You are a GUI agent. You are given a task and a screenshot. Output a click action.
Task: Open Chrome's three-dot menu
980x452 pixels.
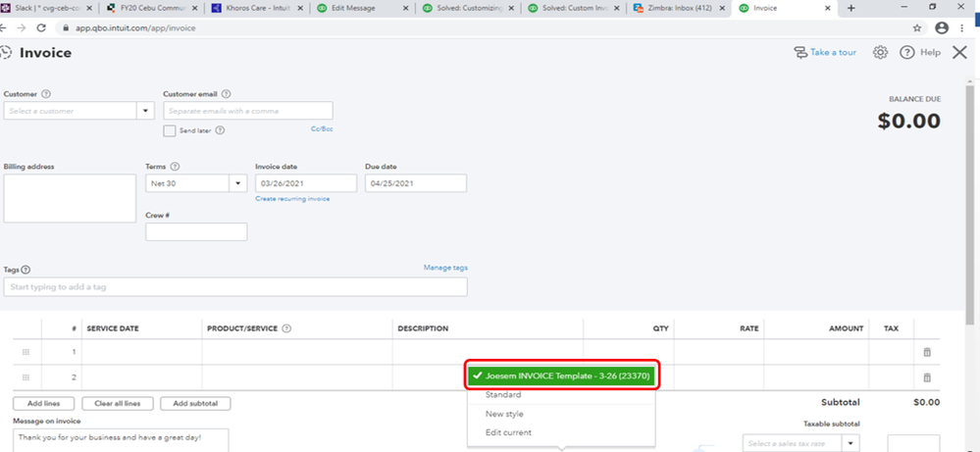(962, 28)
